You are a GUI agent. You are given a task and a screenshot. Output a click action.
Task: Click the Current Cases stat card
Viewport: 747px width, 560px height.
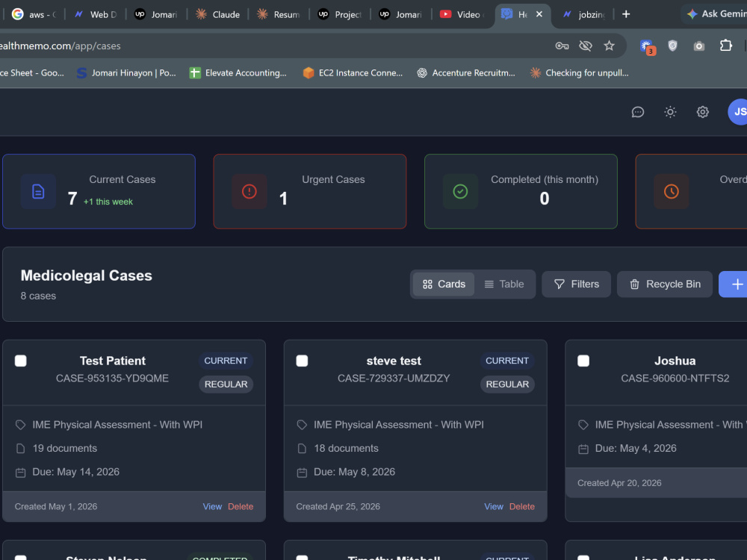[x=99, y=191]
